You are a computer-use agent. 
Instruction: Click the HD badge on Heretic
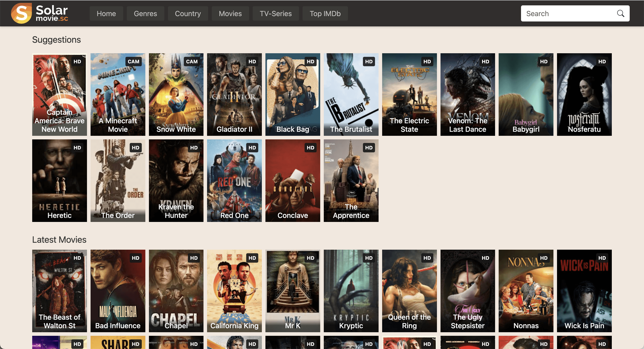point(77,148)
